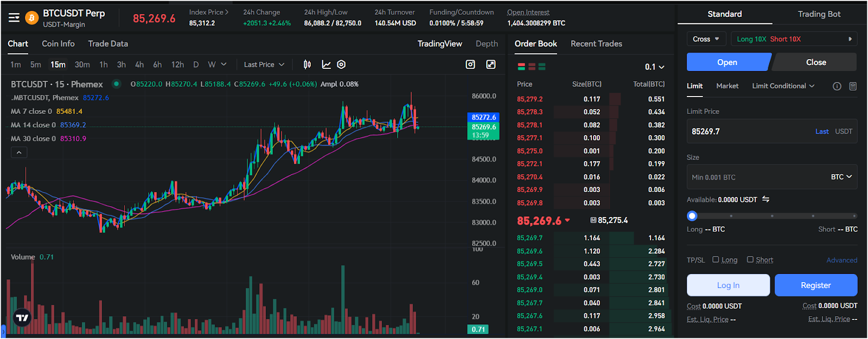Viewport: 868px width, 339px height.
Task: Show combined buy and sell order book view
Action: point(521,66)
